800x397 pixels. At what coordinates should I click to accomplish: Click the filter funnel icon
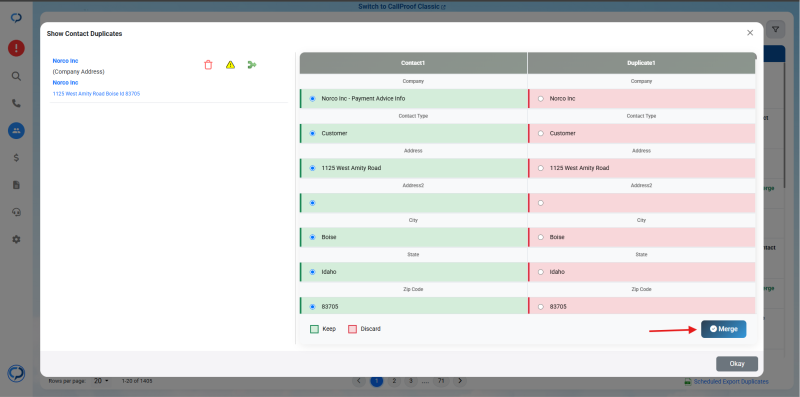(776, 30)
